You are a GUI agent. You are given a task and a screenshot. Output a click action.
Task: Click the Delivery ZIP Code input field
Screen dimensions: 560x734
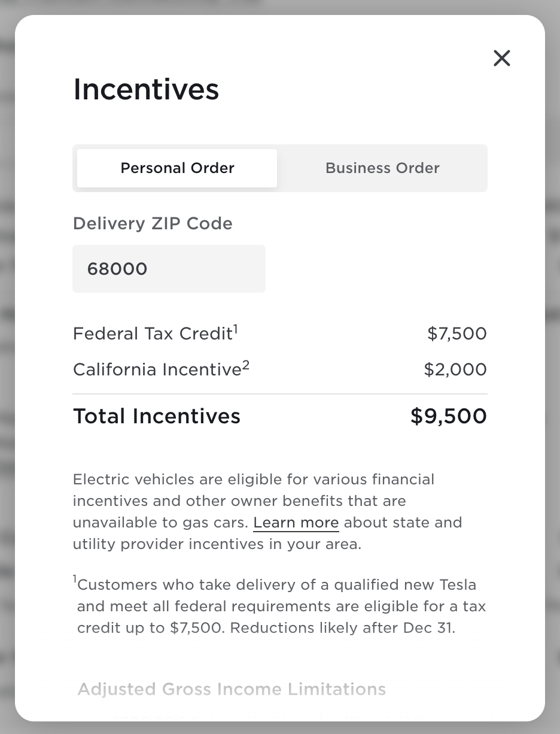click(x=169, y=269)
